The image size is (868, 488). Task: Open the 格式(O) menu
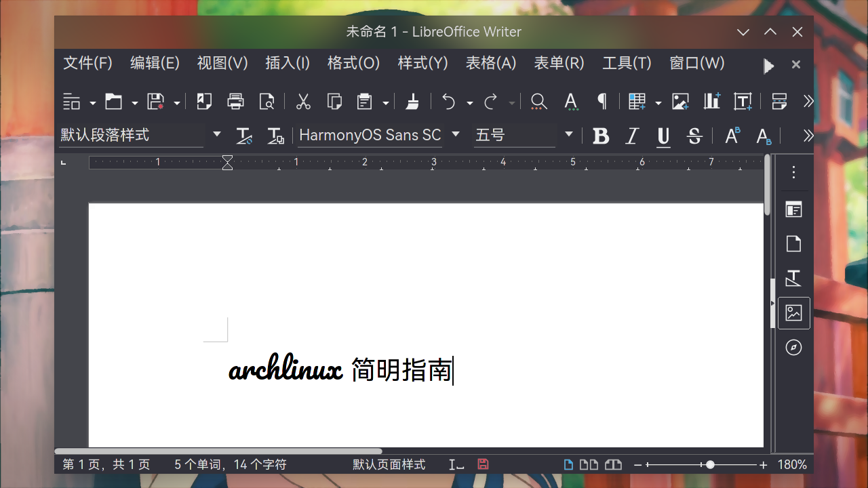coord(353,62)
